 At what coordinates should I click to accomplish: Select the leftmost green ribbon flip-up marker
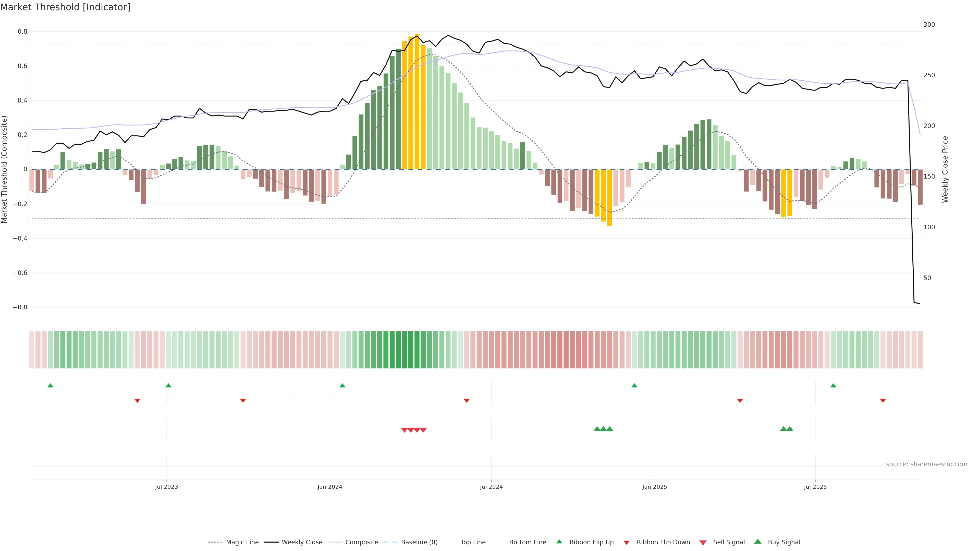(x=50, y=386)
